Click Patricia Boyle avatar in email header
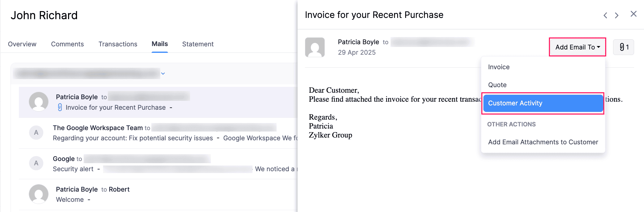 (x=315, y=47)
